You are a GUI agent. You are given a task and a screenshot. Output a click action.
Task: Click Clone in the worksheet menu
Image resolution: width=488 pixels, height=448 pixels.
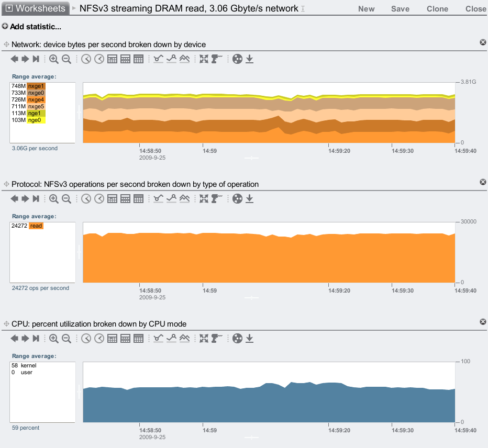tap(437, 9)
